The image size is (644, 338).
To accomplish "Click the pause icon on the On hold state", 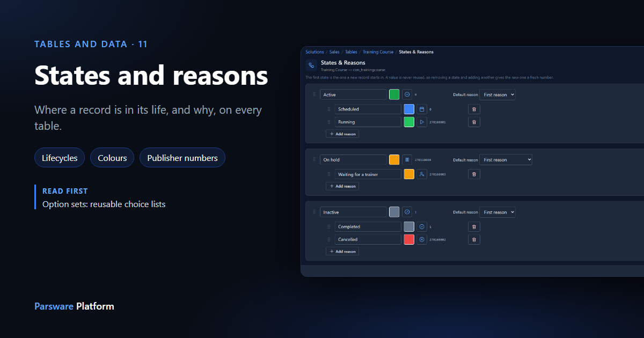I will click(407, 159).
